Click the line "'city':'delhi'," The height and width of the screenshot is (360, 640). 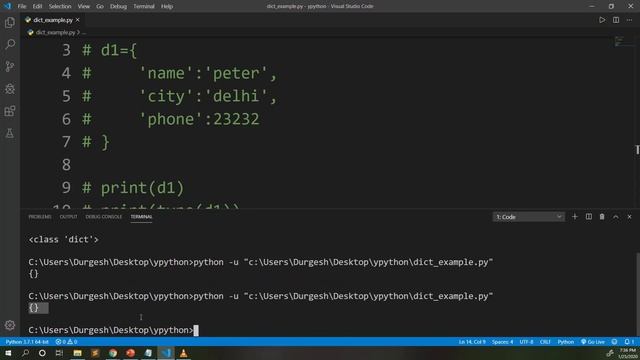[x=208, y=96]
